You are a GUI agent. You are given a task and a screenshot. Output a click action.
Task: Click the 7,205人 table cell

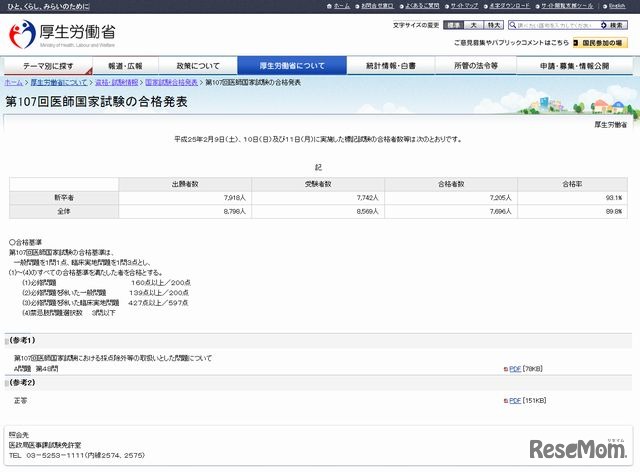coord(451,198)
